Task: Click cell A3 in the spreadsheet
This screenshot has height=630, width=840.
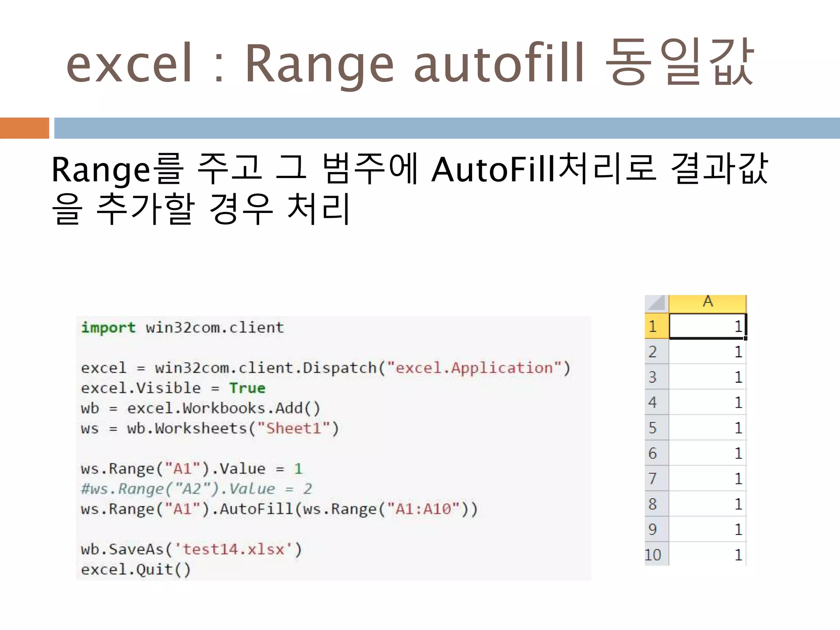Action: 708,377
